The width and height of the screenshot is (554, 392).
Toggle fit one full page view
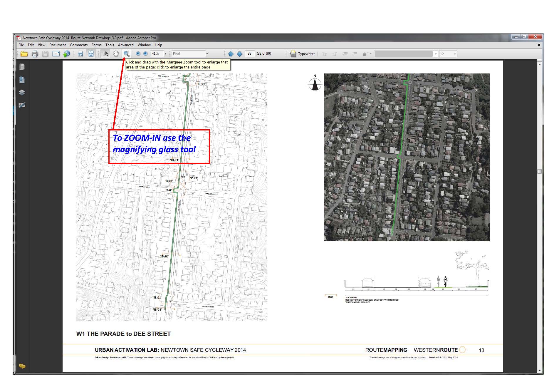pos(91,54)
